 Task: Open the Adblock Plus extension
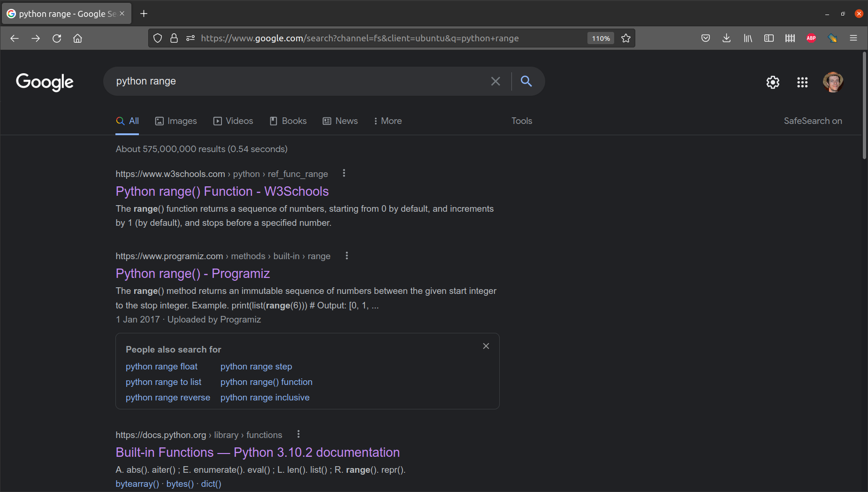point(811,38)
